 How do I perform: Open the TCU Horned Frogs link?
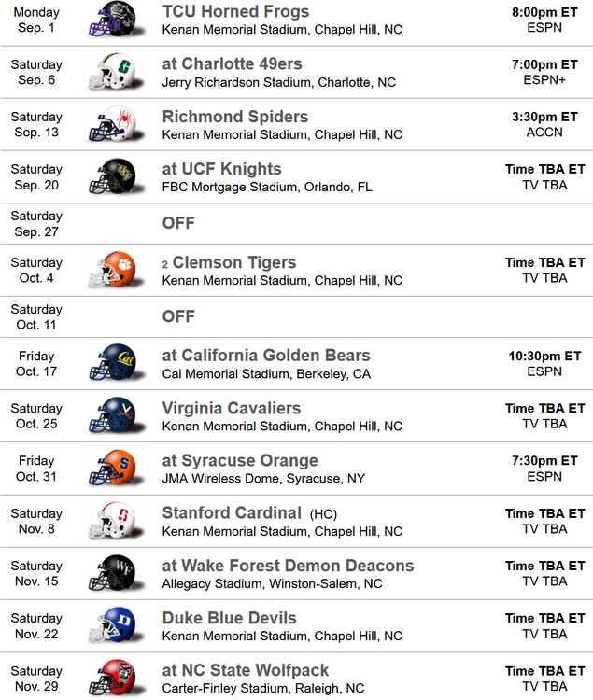235,12
